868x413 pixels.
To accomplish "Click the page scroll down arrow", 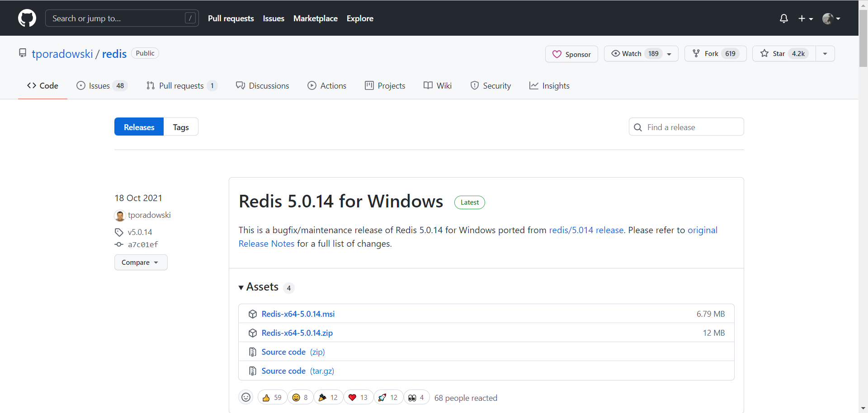I will [863, 408].
